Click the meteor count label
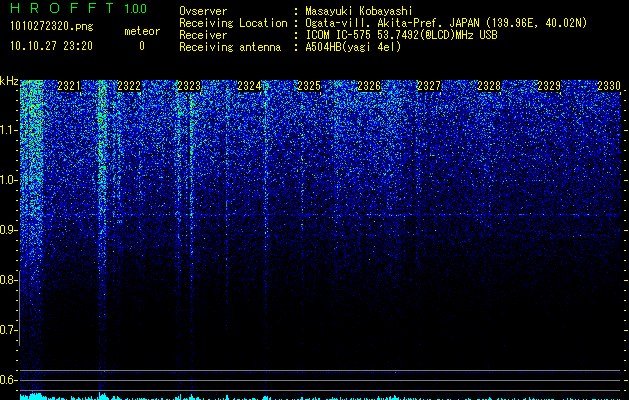629x400 pixels. (x=142, y=31)
